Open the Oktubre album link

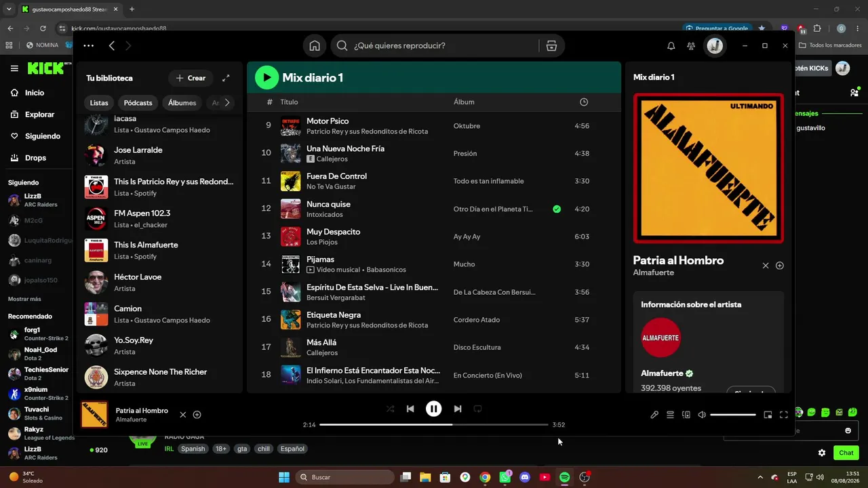(467, 126)
